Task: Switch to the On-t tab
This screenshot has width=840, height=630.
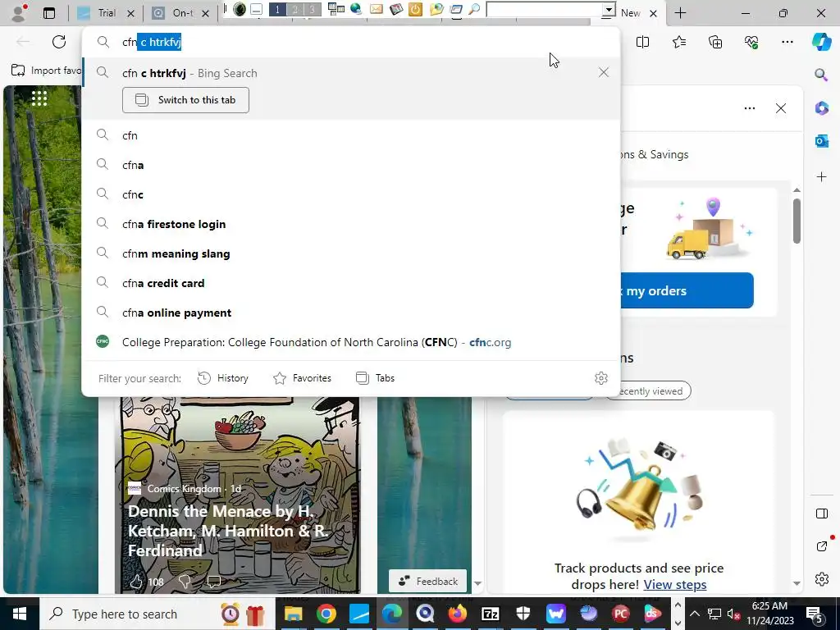Action: point(181,13)
